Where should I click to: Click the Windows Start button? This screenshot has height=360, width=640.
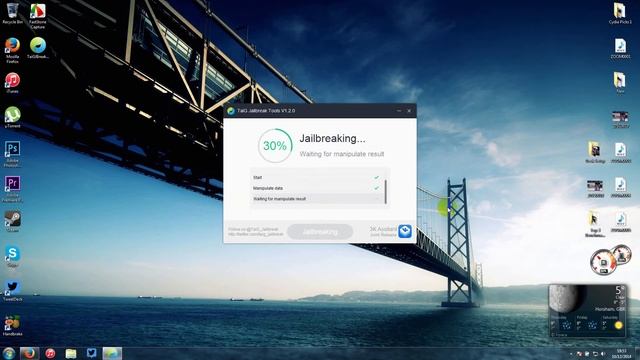click(9, 353)
